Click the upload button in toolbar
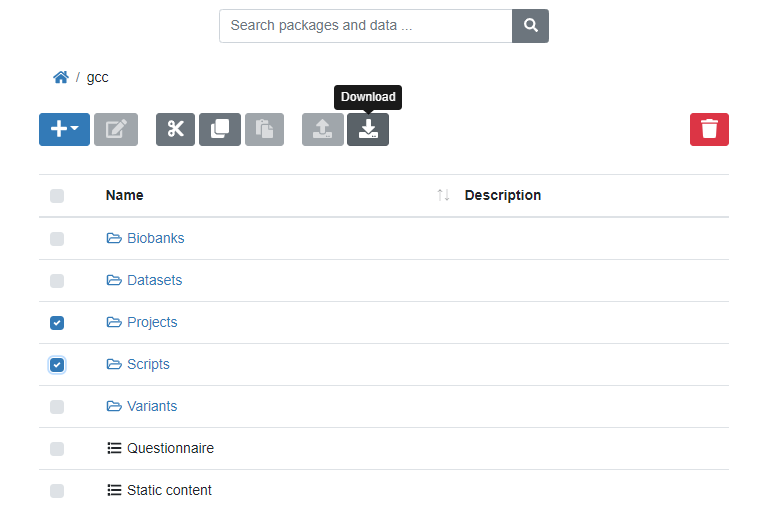This screenshot has width=768, height=512. tap(322, 130)
